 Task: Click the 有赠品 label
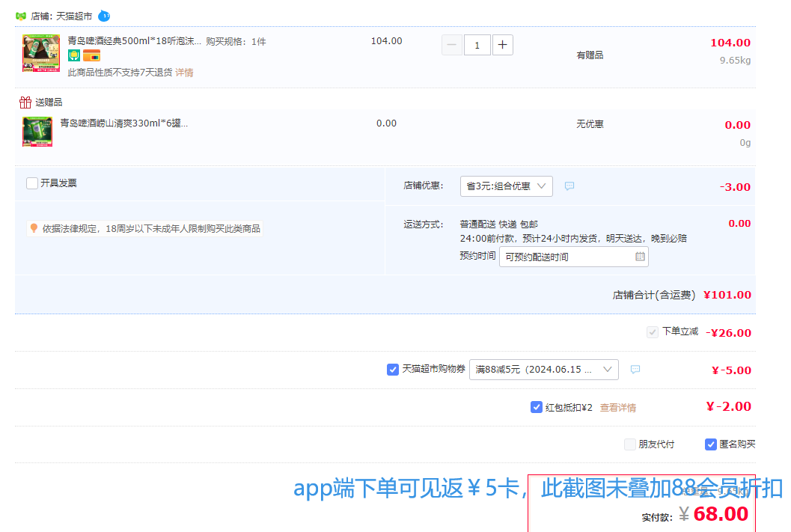pos(590,55)
